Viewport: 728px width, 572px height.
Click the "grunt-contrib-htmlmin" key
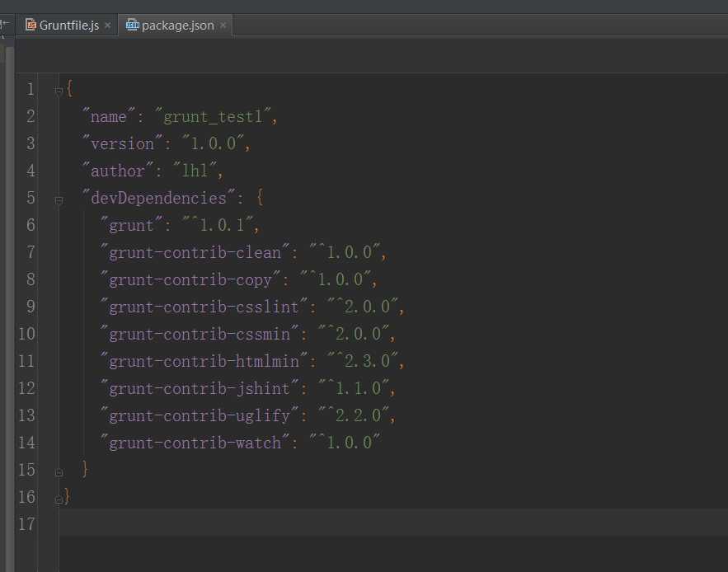click(x=204, y=361)
